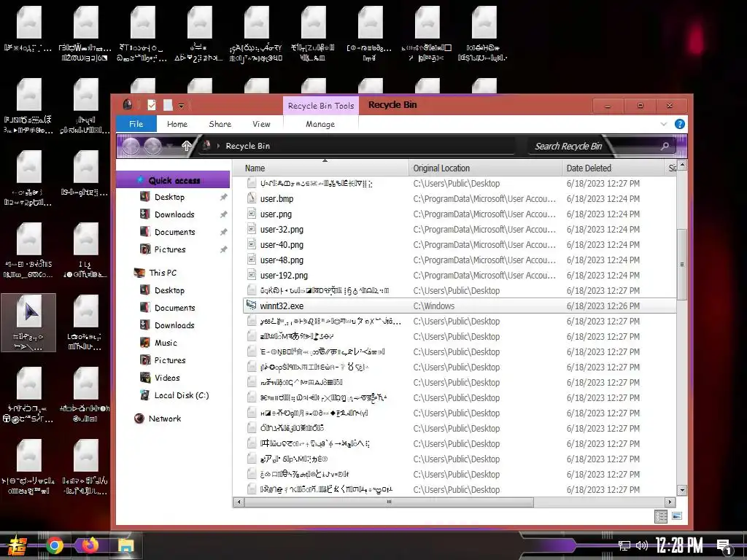Open the Start menu button
747x560 pixels.
[x=16, y=545]
